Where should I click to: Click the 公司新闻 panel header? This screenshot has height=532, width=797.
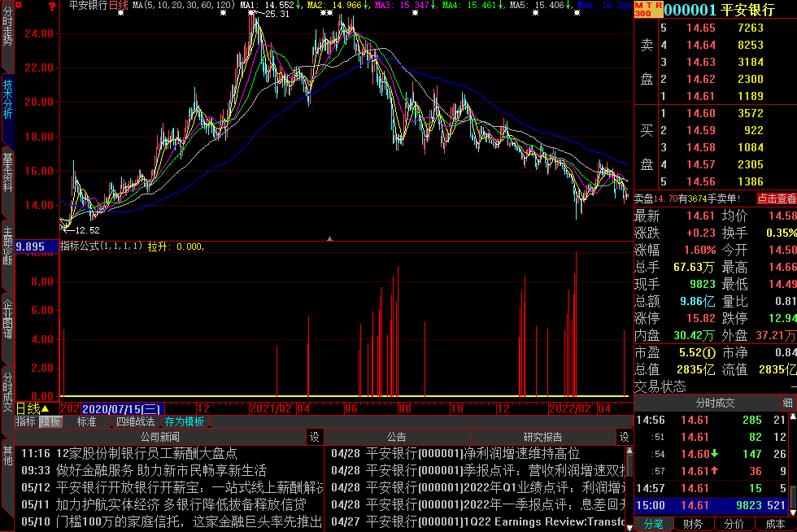pyautogui.click(x=160, y=437)
